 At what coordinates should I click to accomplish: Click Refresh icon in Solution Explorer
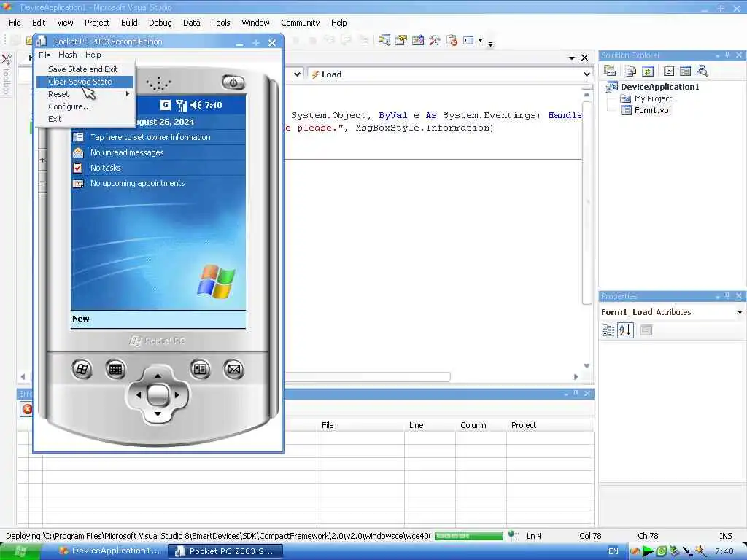click(648, 71)
